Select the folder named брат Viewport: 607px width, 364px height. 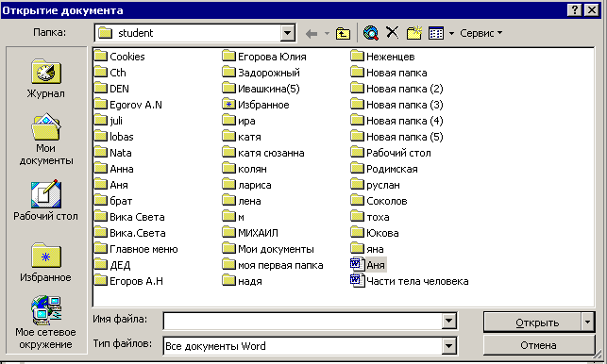click(113, 201)
